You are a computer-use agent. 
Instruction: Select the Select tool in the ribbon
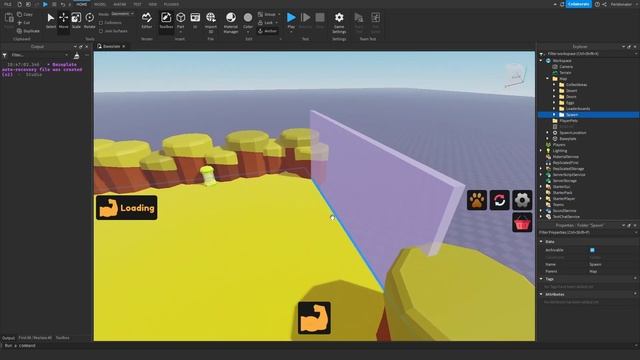coord(51,20)
